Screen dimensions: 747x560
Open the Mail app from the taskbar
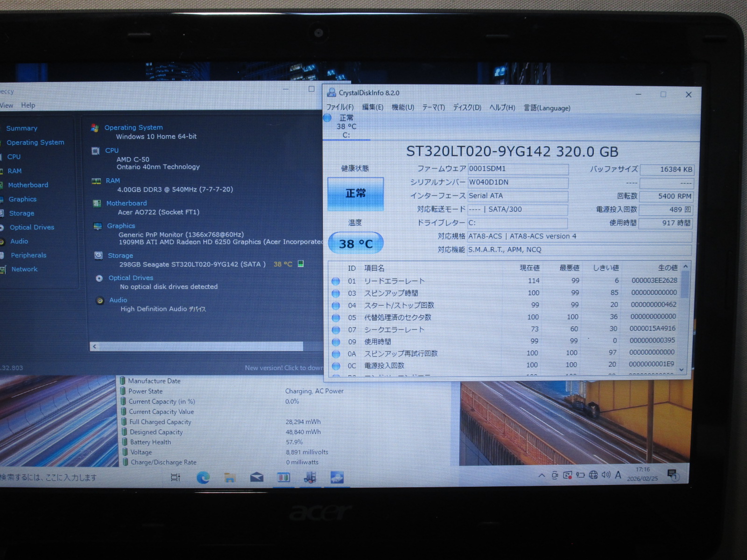click(257, 477)
